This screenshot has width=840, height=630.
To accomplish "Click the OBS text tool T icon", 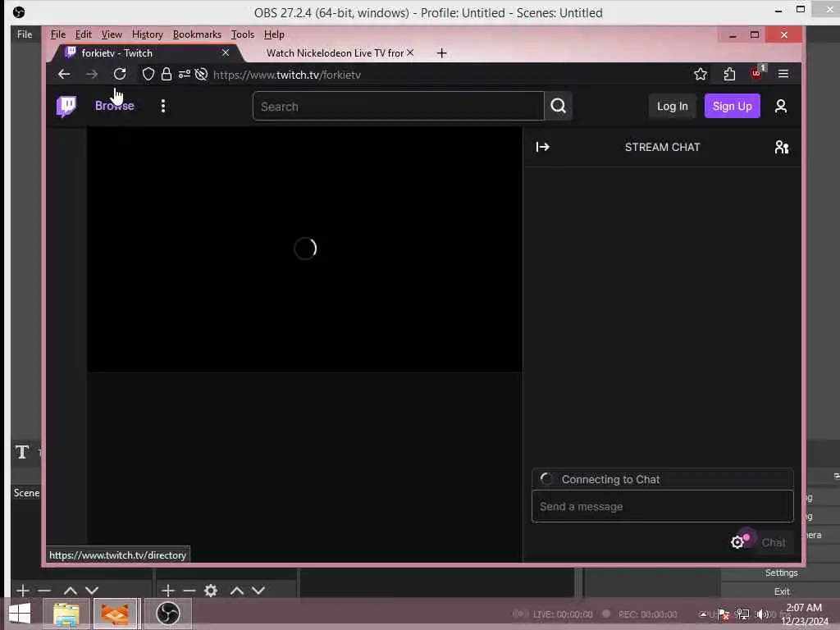I will click(22, 452).
